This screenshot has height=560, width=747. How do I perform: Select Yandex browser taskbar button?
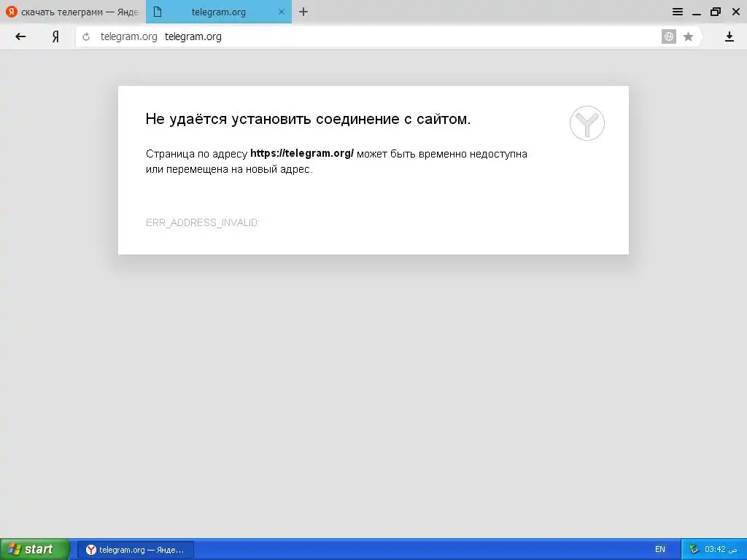coord(136,550)
